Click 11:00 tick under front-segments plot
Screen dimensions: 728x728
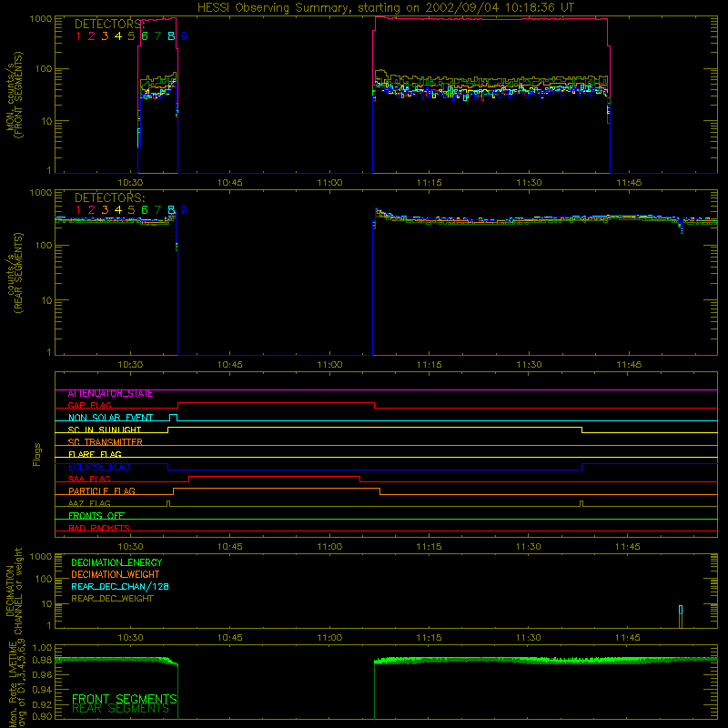click(x=330, y=183)
